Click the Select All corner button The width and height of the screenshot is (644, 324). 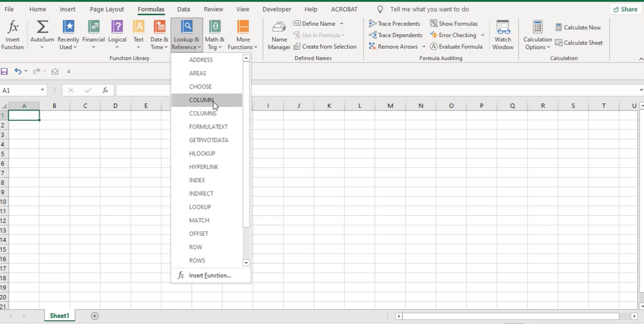pyautogui.click(x=4, y=106)
